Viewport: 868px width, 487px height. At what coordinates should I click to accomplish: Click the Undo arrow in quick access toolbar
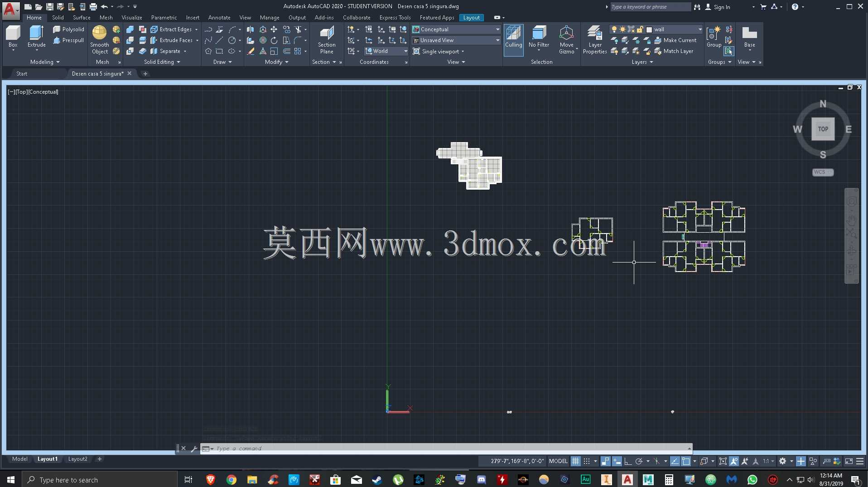click(104, 6)
